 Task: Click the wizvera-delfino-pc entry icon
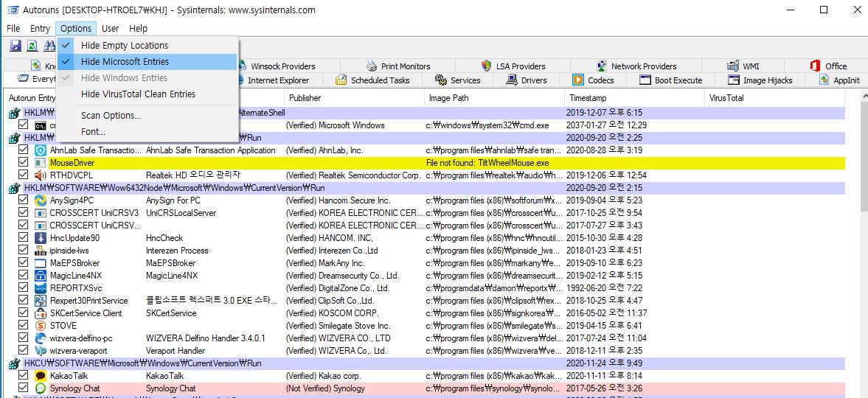[x=41, y=338]
